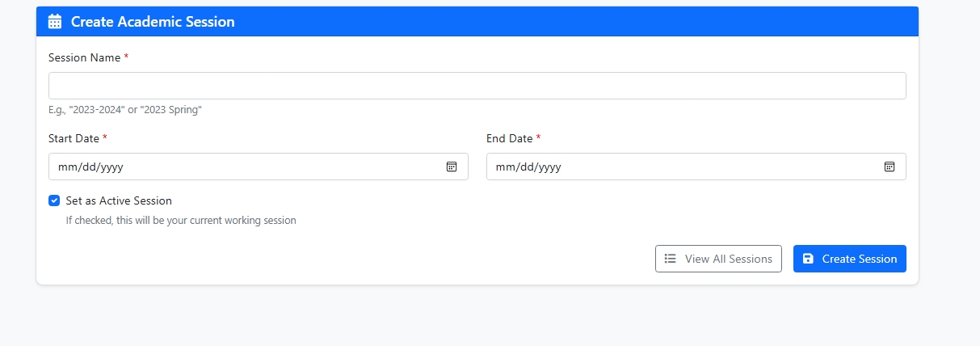Click the floppy disk icon on Create Session
This screenshot has height=346, width=980.
pyautogui.click(x=808, y=259)
